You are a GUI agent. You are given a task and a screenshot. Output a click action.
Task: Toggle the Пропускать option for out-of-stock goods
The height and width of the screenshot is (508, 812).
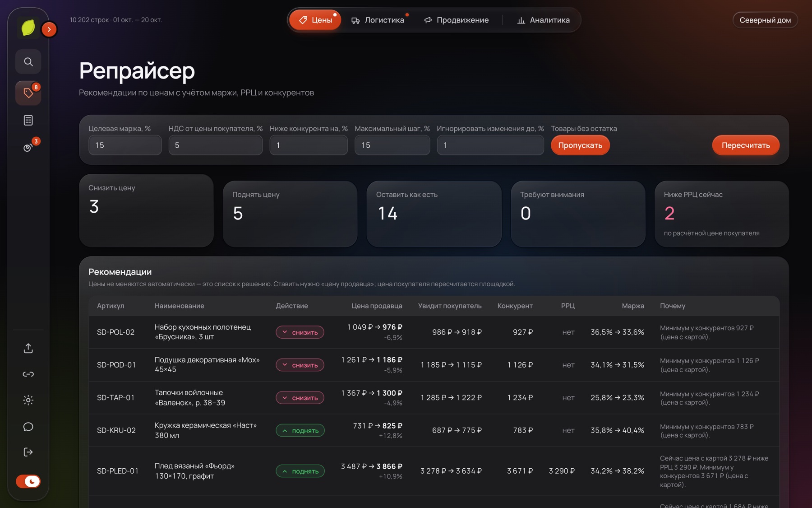pyautogui.click(x=580, y=145)
